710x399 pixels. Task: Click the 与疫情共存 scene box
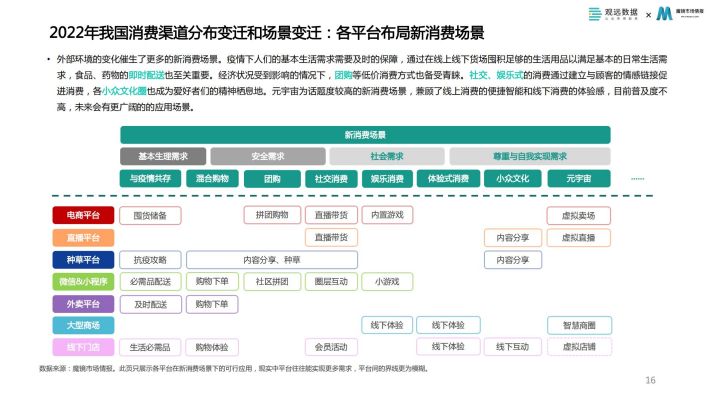(x=150, y=178)
